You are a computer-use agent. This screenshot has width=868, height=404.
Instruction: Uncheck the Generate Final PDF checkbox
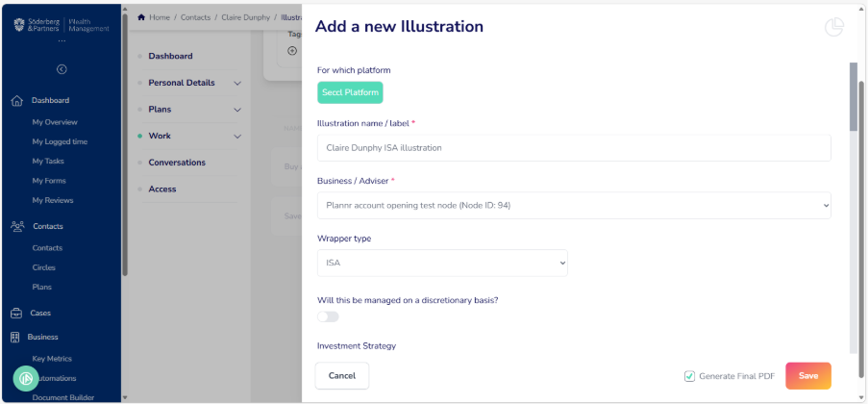690,376
